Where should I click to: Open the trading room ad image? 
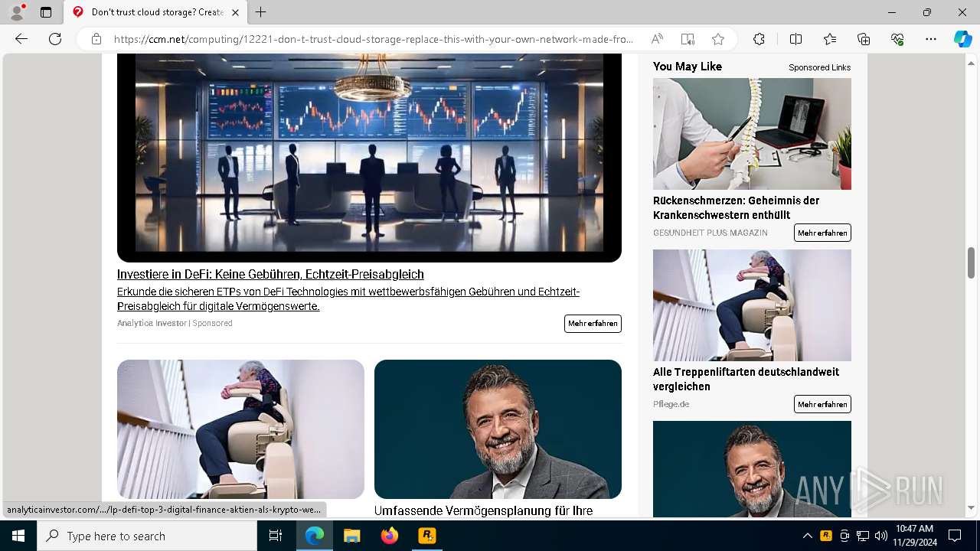369,158
